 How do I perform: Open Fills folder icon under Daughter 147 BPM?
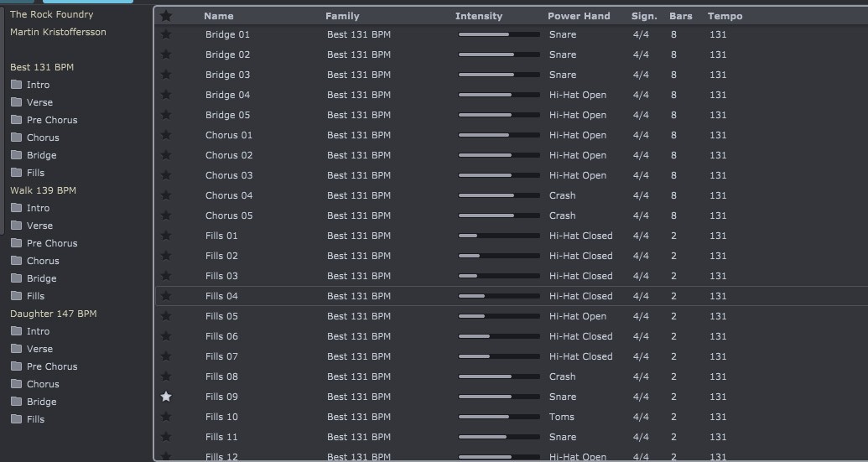pyautogui.click(x=17, y=419)
